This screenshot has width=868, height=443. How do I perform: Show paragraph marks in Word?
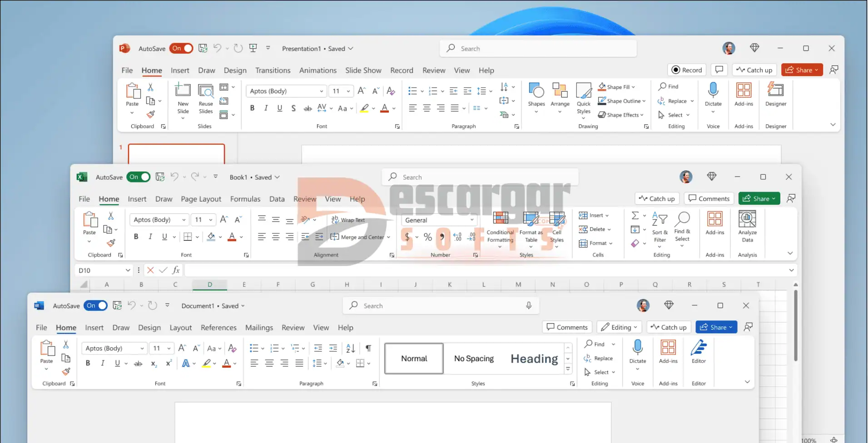point(368,348)
